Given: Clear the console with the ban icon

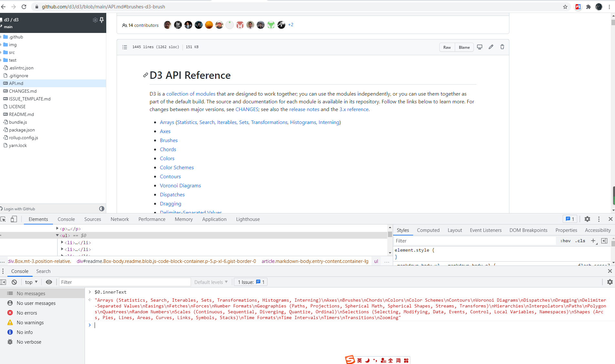Looking at the screenshot, I should click(14, 282).
